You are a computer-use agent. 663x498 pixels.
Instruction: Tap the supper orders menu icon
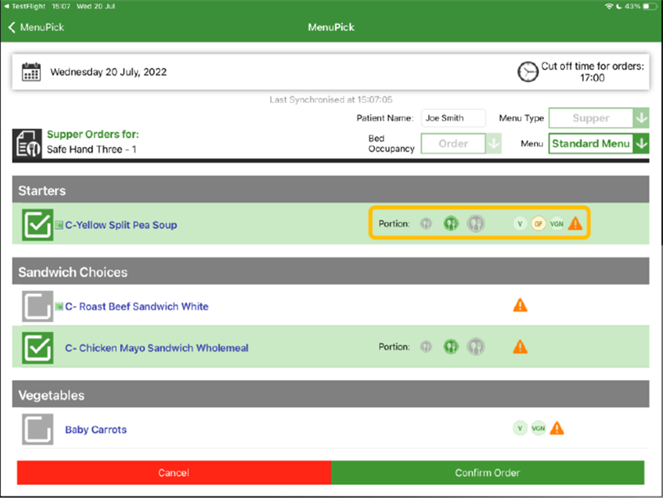pyautogui.click(x=27, y=145)
